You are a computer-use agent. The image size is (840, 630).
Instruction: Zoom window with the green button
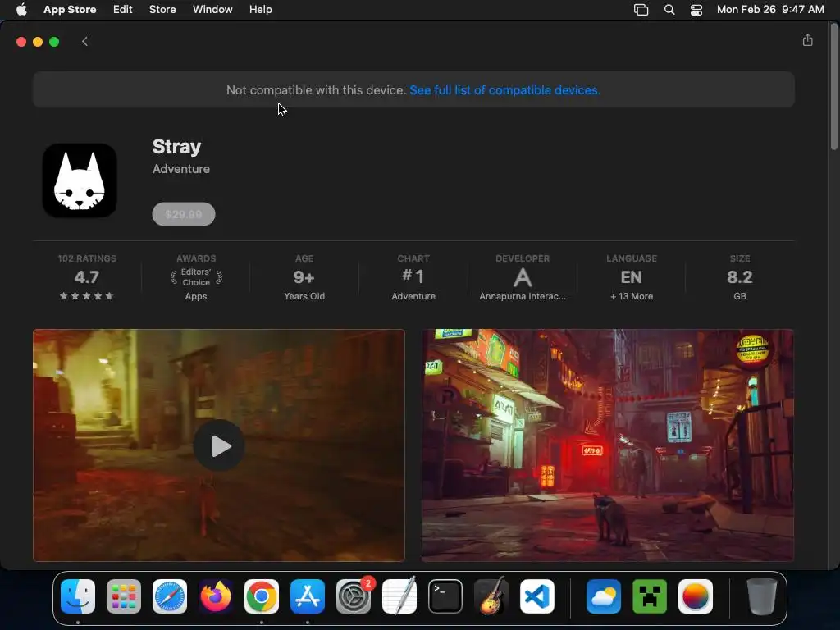[x=54, y=42]
